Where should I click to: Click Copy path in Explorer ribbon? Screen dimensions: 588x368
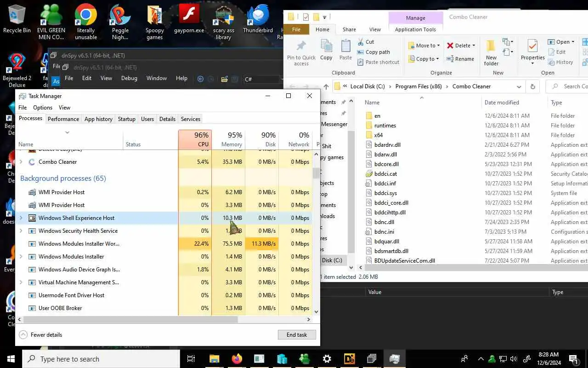coord(373,52)
